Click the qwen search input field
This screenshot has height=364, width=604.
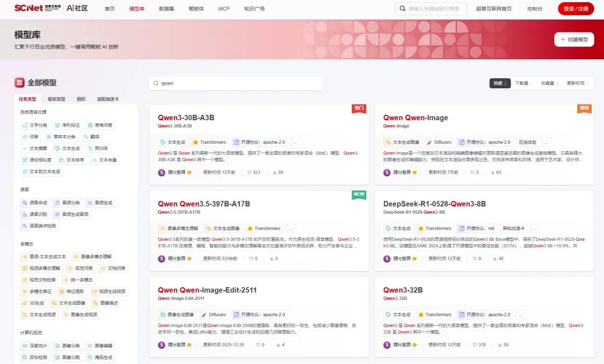pyautogui.click(x=235, y=83)
